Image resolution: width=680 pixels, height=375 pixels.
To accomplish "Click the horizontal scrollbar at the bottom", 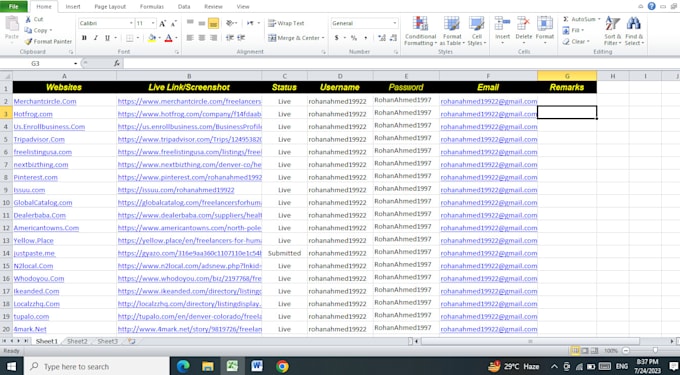I will 530,341.
